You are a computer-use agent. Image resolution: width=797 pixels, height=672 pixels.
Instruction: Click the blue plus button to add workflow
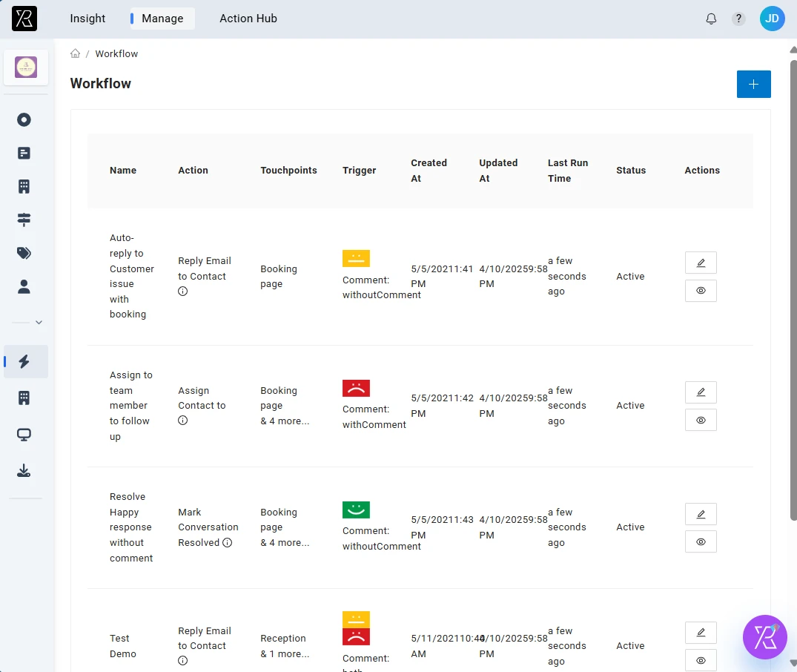click(x=753, y=84)
